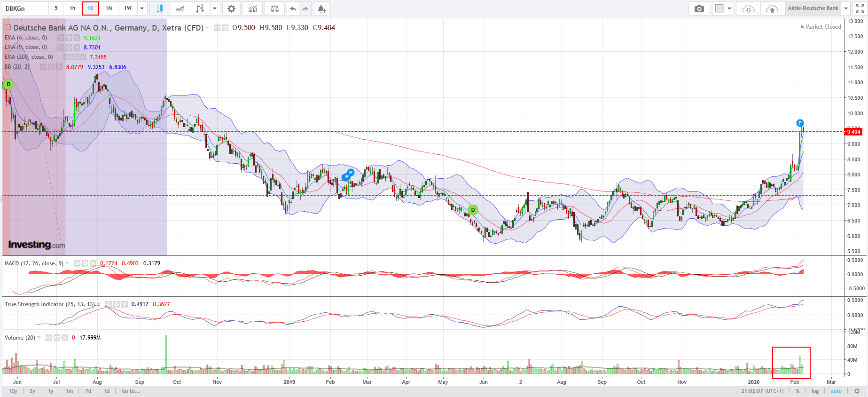The height and width of the screenshot is (397, 868).
Task: Undo the last chart action
Action: 293,8
